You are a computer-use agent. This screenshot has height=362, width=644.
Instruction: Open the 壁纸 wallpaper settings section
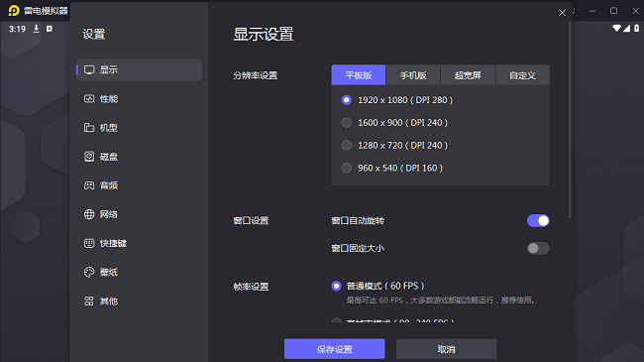[x=139, y=272]
